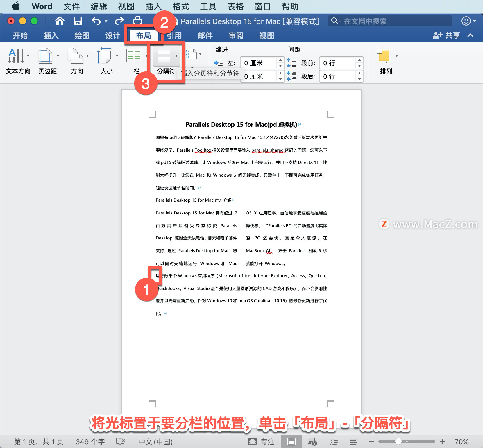Click the Redo arrow icon
The height and width of the screenshot is (448, 483).
(x=119, y=21)
